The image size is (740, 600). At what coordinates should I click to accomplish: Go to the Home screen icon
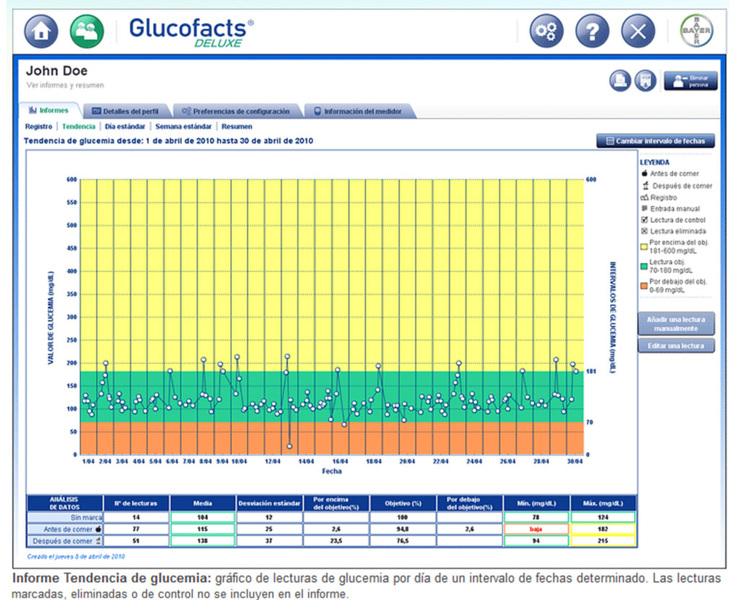[x=41, y=31]
